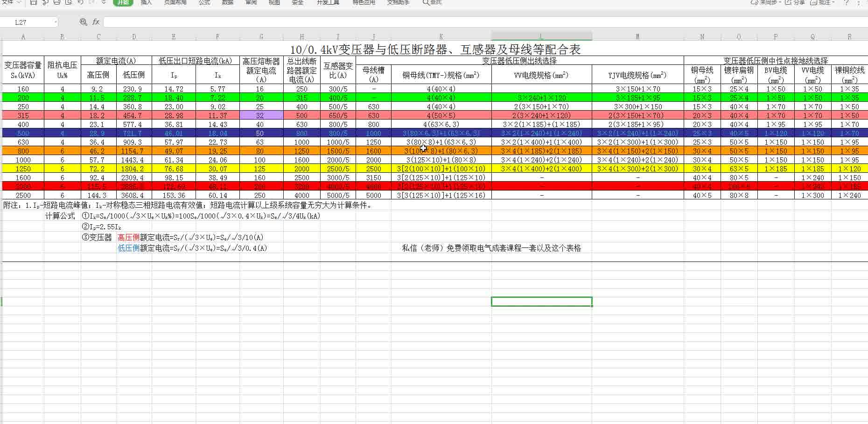Click the 母线槽(A) header cell
Viewport: 868px width, 424px height.
373,74
